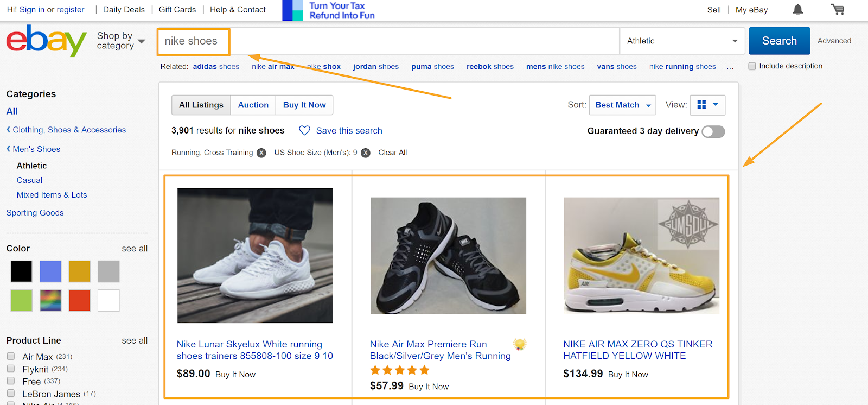This screenshot has width=868, height=405.
Task: Select the black color swatch
Action: click(x=22, y=271)
